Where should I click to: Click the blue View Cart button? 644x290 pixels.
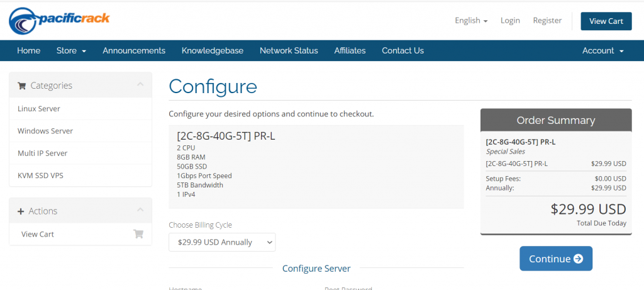pos(606,21)
